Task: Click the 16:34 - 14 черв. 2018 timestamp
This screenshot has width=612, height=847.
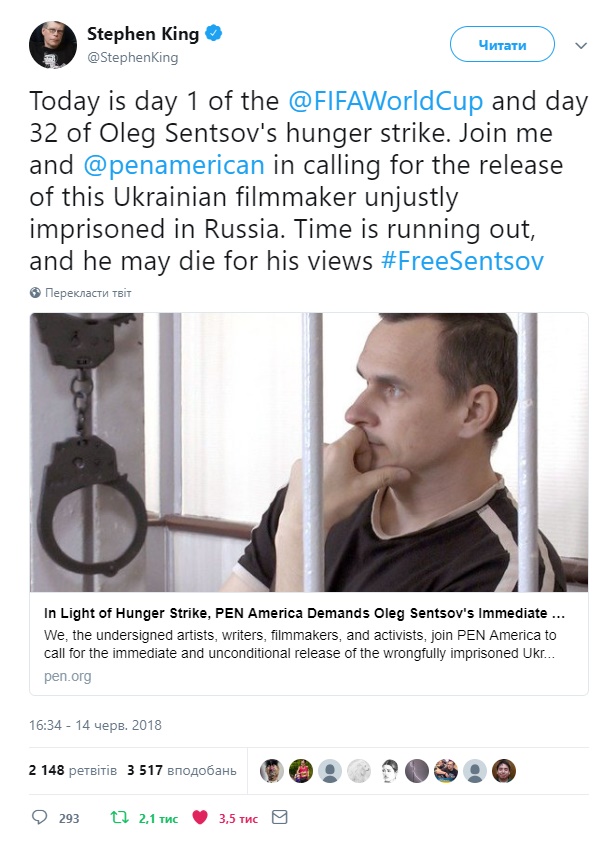Action: (95, 725)
